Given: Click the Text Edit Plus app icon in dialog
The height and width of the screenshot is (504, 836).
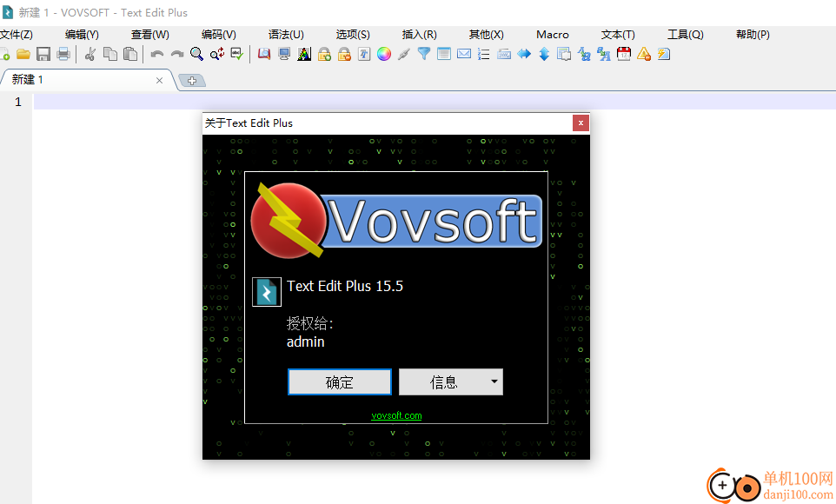Looking at the screenshot, I should click(x=267, y=292).
